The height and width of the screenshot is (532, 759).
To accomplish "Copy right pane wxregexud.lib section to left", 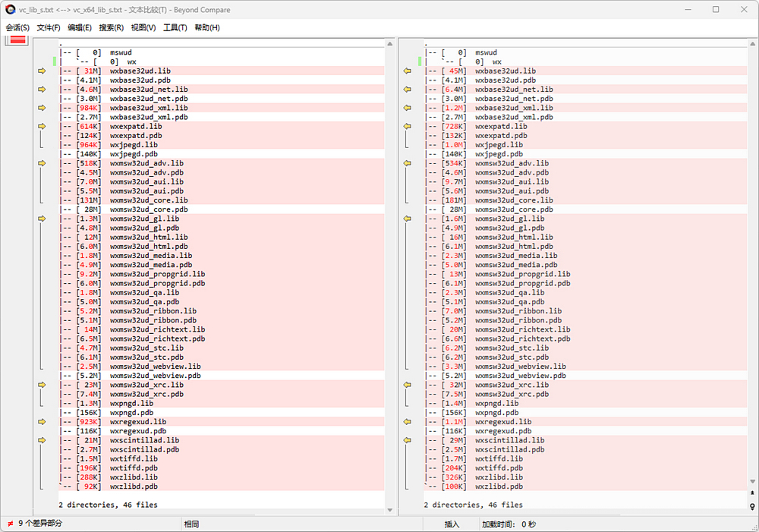I will (407, 422).
